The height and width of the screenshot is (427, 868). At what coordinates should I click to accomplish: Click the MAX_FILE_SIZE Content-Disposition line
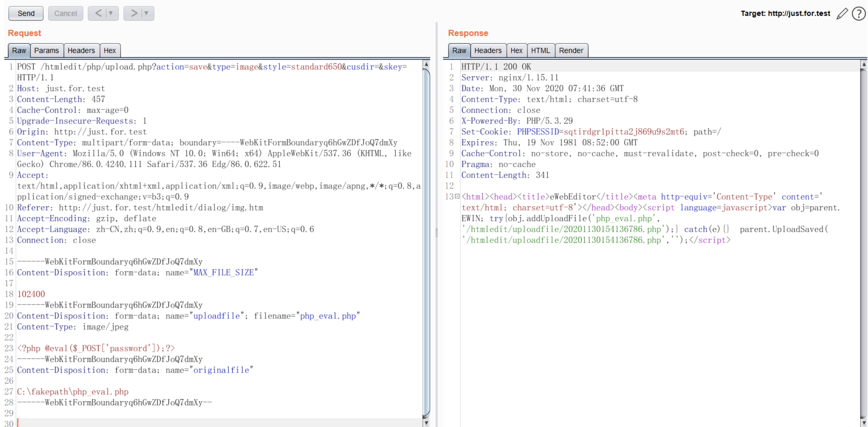coord(137,272)
